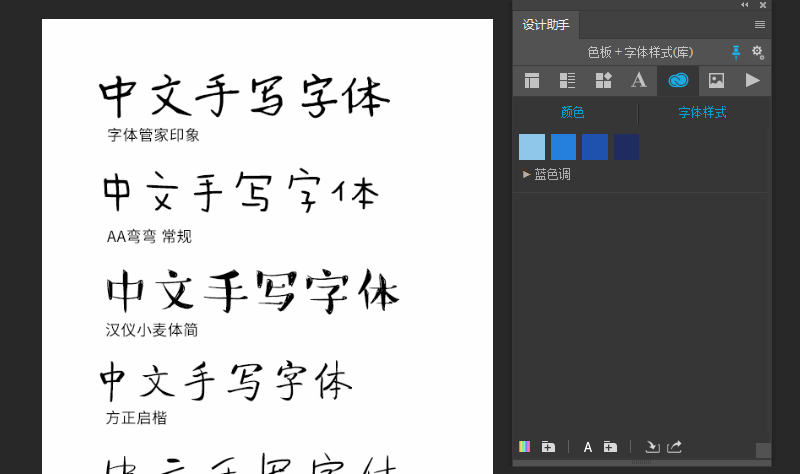This screenshot has width=800, height=474.
Task: Open the image picture icon
Action: [x=716, y=81]
